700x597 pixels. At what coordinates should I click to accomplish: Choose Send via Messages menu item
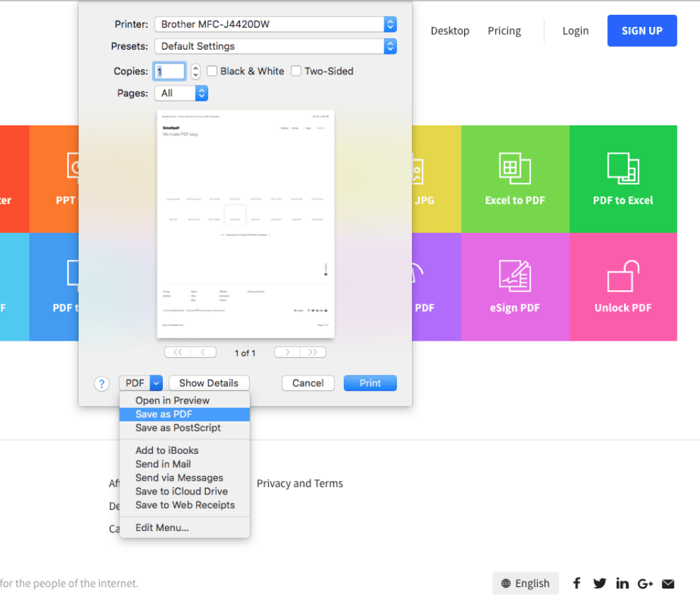coord(184,478)
